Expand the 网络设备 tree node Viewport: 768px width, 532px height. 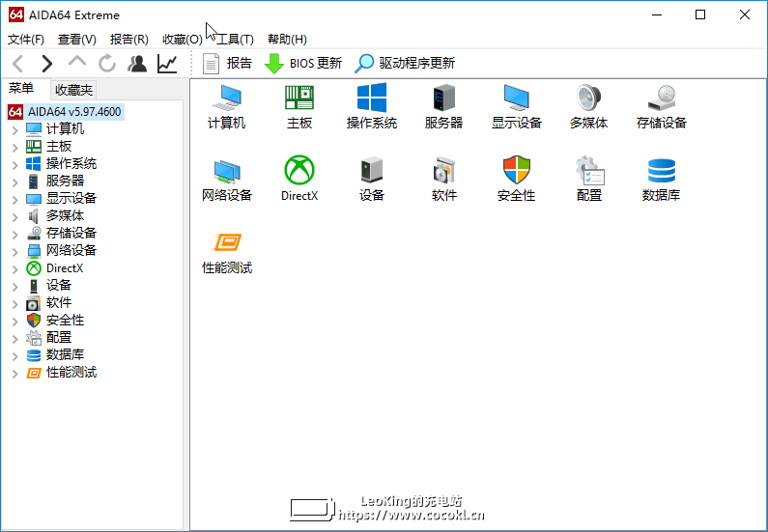coord(14,252)
